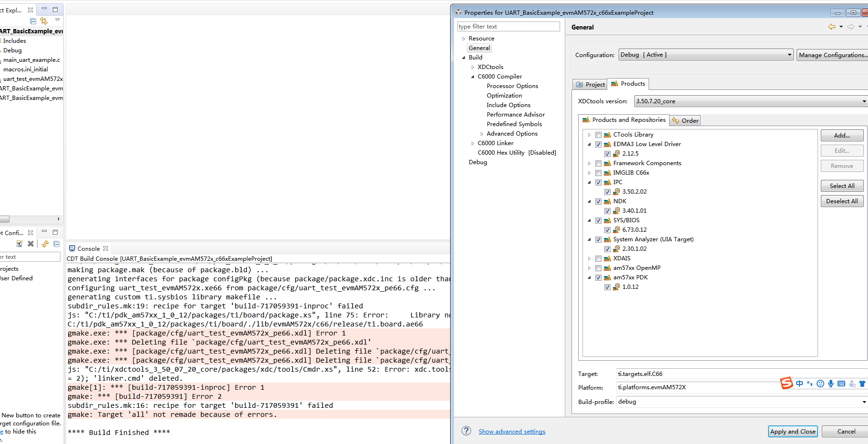Image resolution: width=868 pixels, height=444 pixels.
Task: Click Project Explorer horizontal scrollbar thumb
Action: tap(5, 219)
